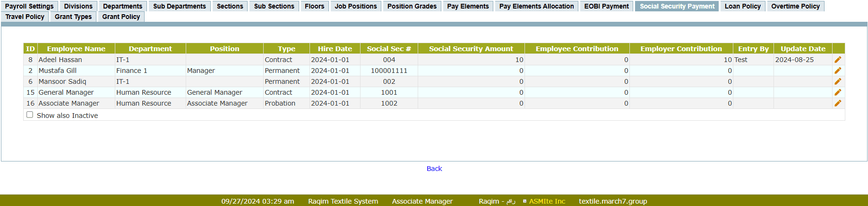Edit the General Manager row via pencil
Viewport: 868px width, 206px height.
click(x=838, y=92)
